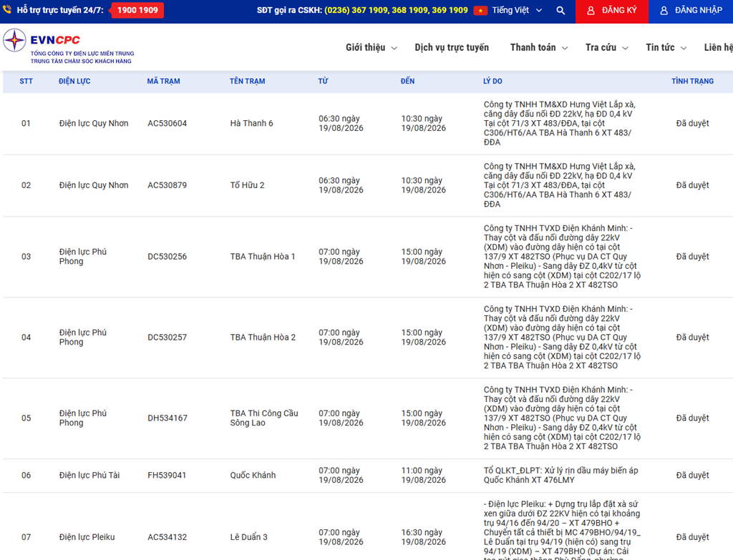Image resolution: width=733 pixels, height=560 pixels.
Task: Expand the Tin tức menu chevron
Action: (684, 48)
